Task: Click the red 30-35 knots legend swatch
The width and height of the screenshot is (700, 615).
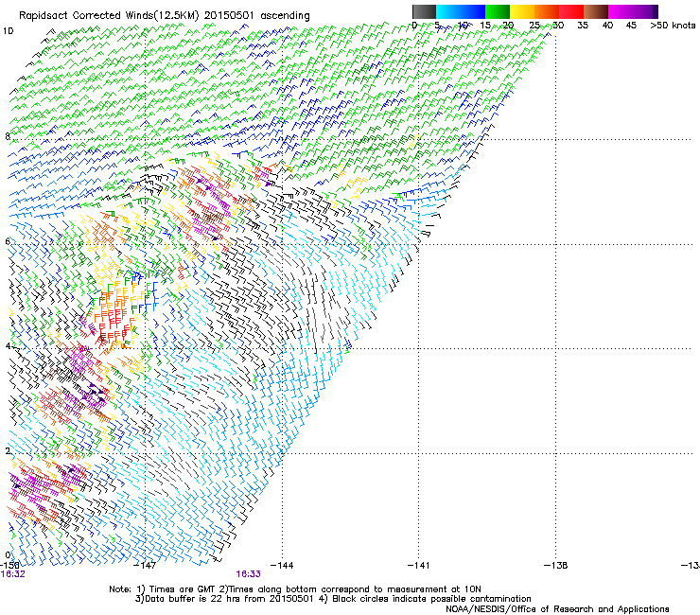Action: click(571, 11)
